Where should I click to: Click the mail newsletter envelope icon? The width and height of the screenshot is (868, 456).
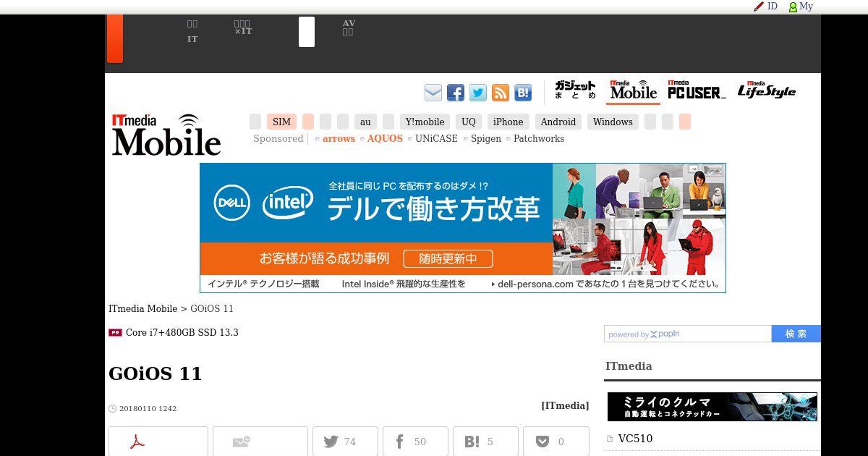433,93
